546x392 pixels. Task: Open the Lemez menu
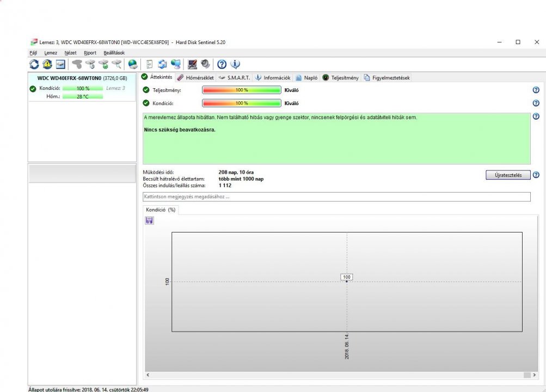pos(51,53)
